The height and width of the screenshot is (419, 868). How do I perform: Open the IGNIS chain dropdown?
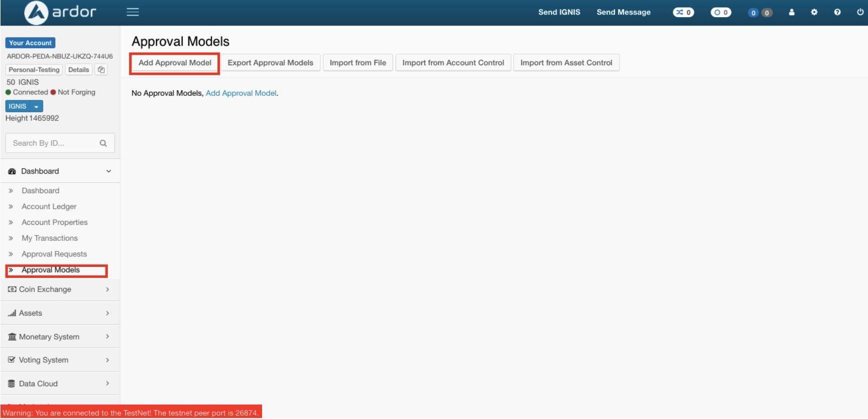(36, 106)
